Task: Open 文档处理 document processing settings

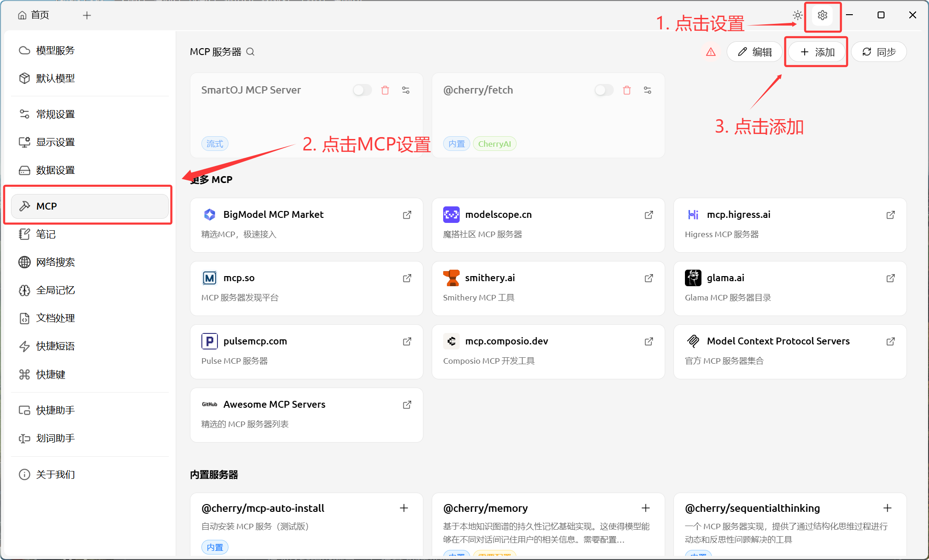Action: [x=90, y=318]
